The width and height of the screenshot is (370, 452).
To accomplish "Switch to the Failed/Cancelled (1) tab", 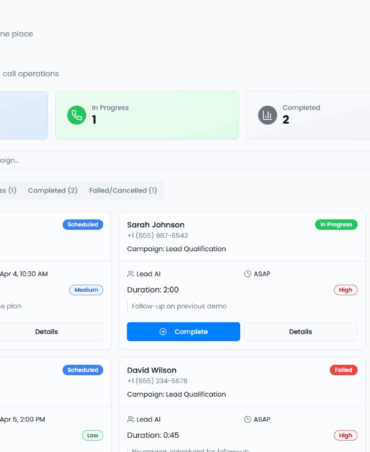I will click(x=123, y=190).
